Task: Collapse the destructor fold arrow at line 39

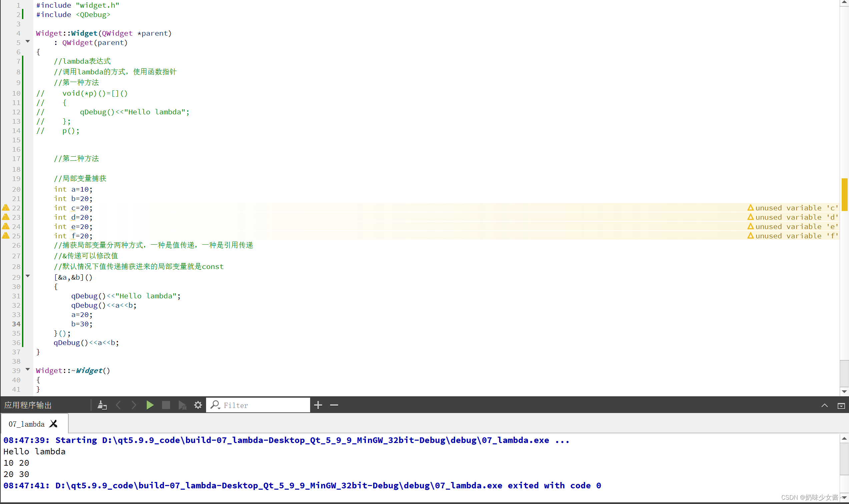Action: pos(28,370)
